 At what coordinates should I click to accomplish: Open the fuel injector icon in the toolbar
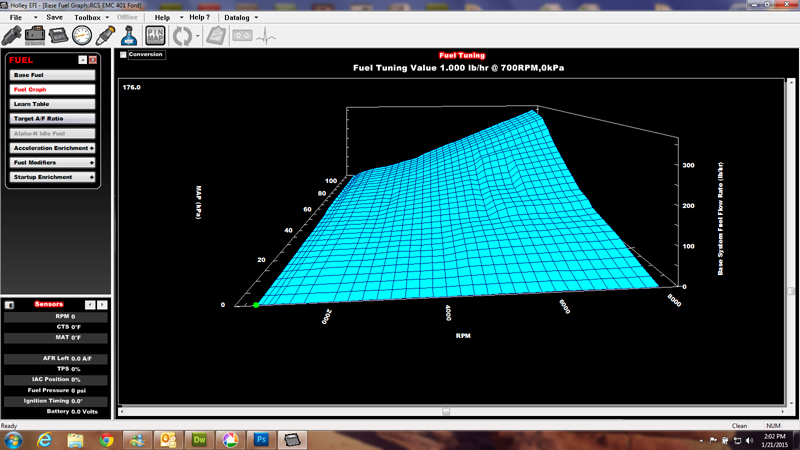[x=11, y=36]
